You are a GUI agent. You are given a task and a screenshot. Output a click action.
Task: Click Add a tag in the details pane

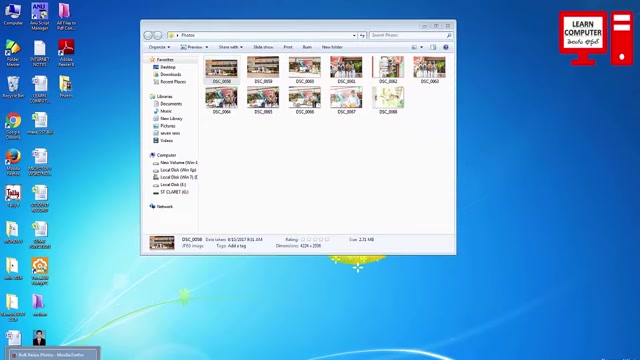pyautogui.click(x=237, y=246)
